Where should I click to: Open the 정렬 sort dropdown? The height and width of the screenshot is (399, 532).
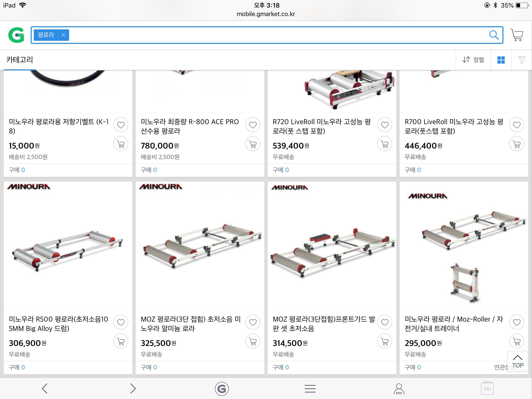coord(473,60)
